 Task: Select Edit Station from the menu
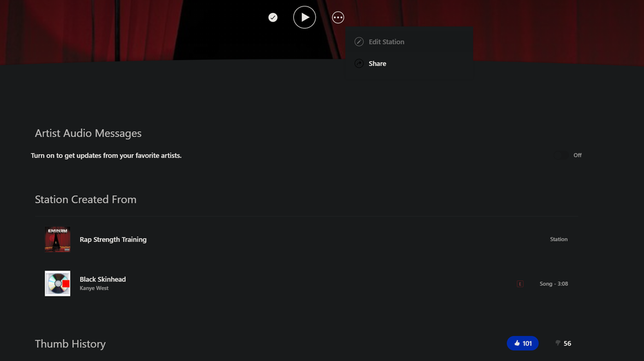(x=386, y=42)
